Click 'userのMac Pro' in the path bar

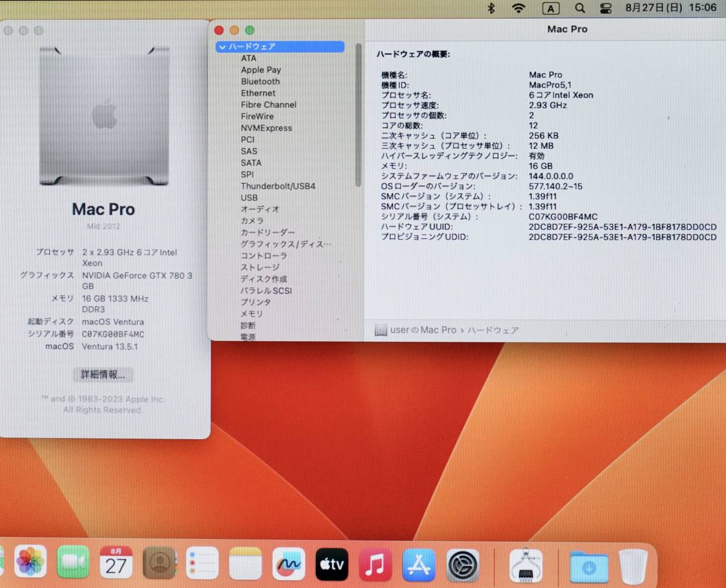point(423,330)
